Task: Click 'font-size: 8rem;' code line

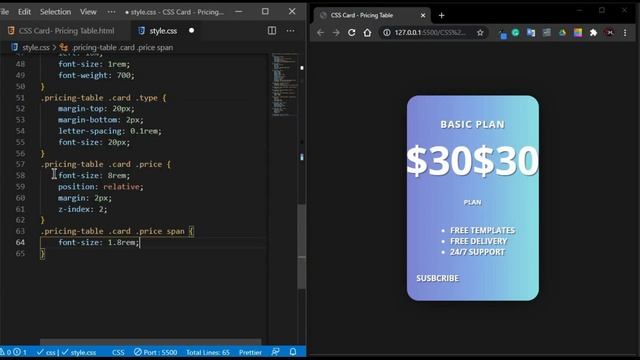Action: click(x=94, y=176)
